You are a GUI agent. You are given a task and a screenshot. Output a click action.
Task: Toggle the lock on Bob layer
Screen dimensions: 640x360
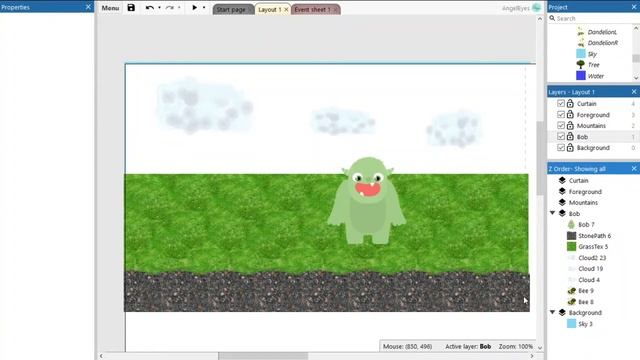[570, 136]
